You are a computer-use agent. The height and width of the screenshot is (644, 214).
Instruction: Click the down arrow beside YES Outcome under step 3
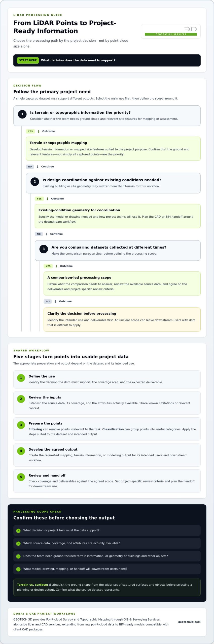[x=56, y=266]
